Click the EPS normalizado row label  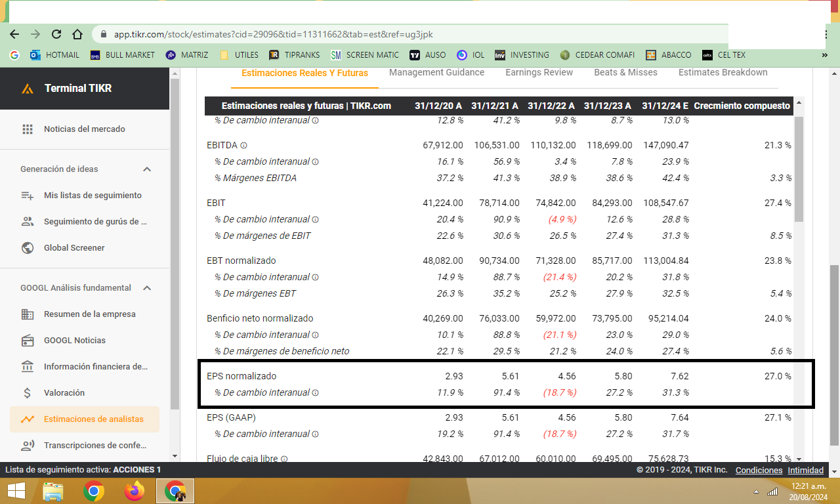241,377
